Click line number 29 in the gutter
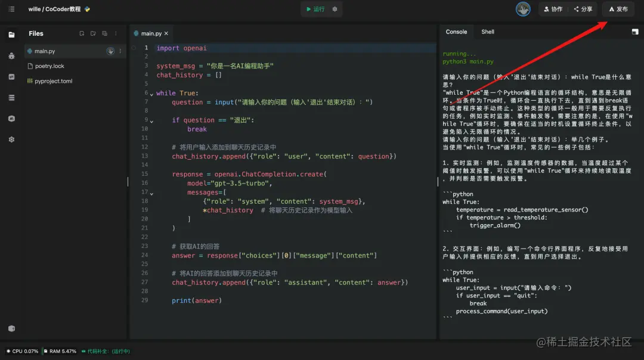The image size is (644, 360). coord(144,300)
